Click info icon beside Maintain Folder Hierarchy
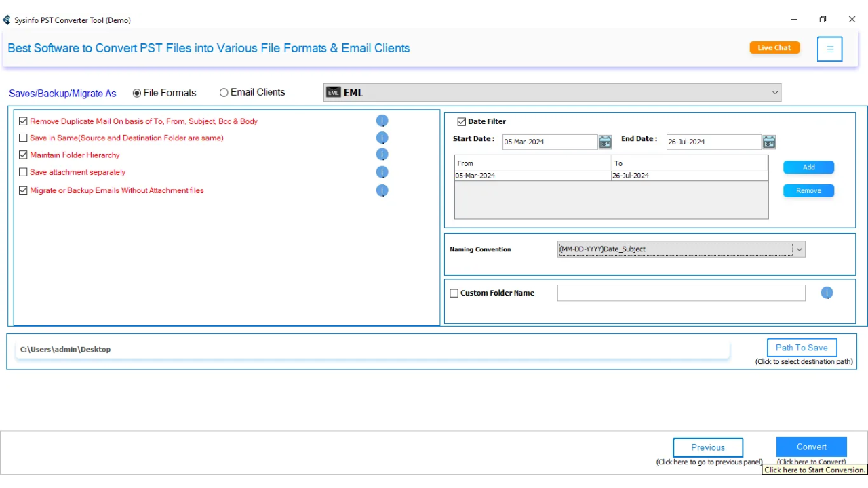 point(382,155)
